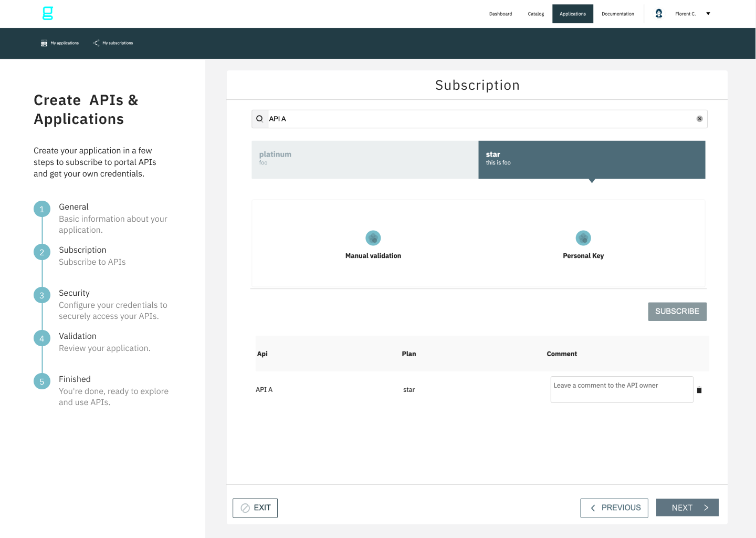Viewport: 756px width, 538px height.
Task: Open the My applications icon
Action: point(44,43)
